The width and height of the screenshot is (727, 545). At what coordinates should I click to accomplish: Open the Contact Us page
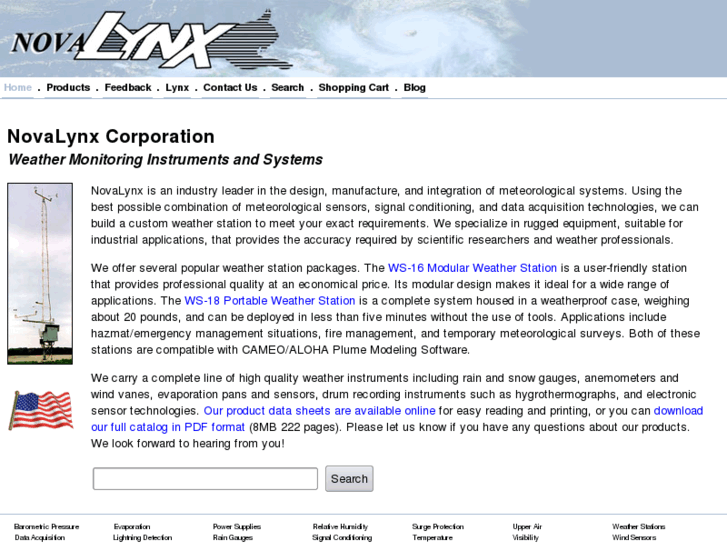(x=230, y=88)
